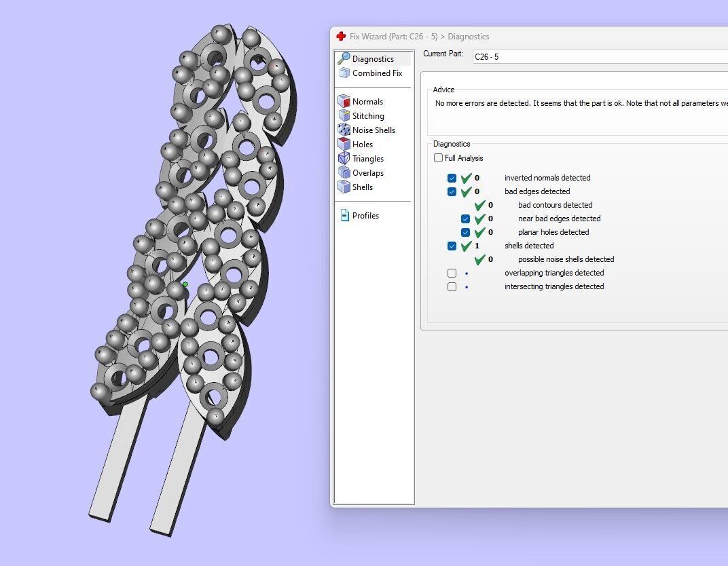Click the Current Part field C26 - 5

[x=600, y=56]
